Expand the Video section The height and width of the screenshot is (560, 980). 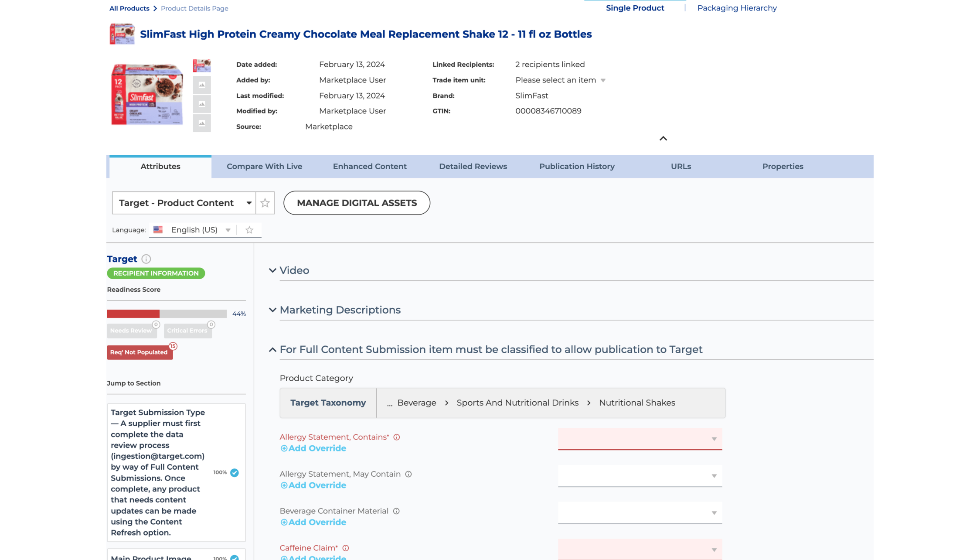pos(273,270)
